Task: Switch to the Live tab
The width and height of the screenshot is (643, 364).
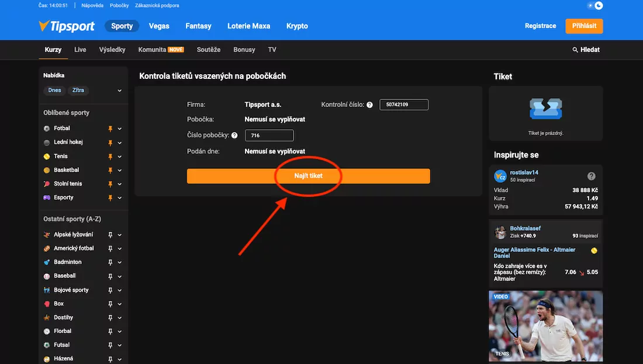Action: coord(79,50)
